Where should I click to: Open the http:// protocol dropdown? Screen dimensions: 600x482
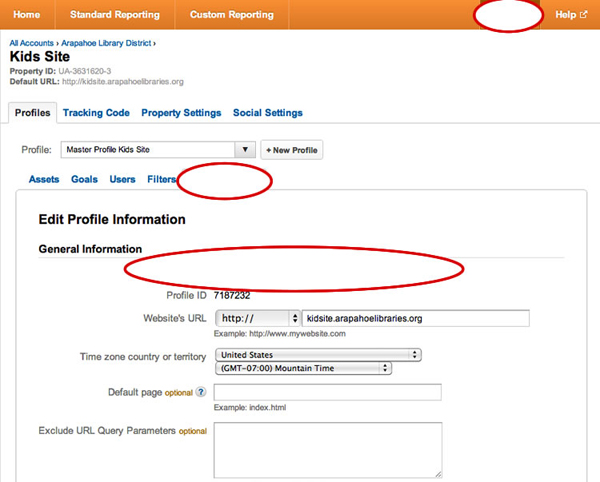[x=257, y=318]
